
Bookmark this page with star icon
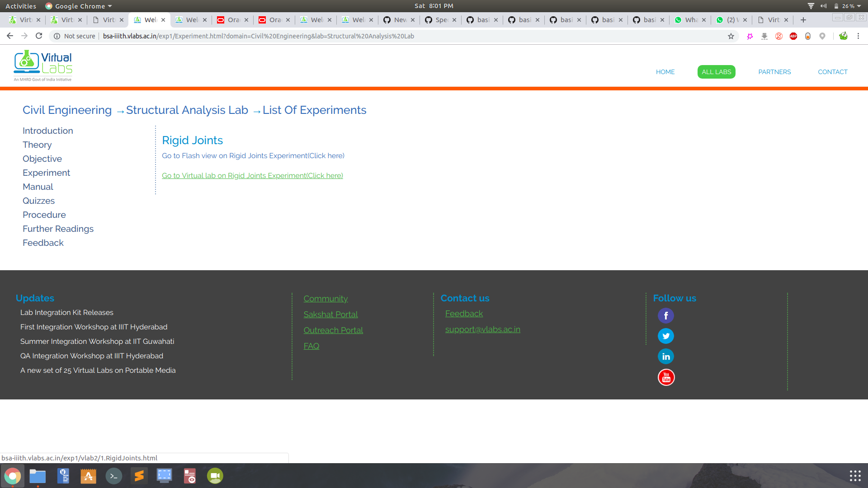(x=731, y=36)
